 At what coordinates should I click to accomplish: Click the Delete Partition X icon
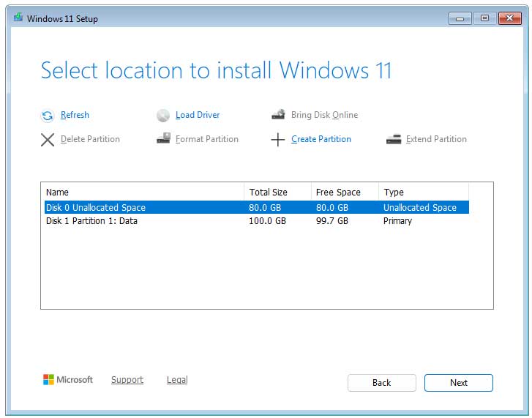pyautogui.click(x=48, y=139)
